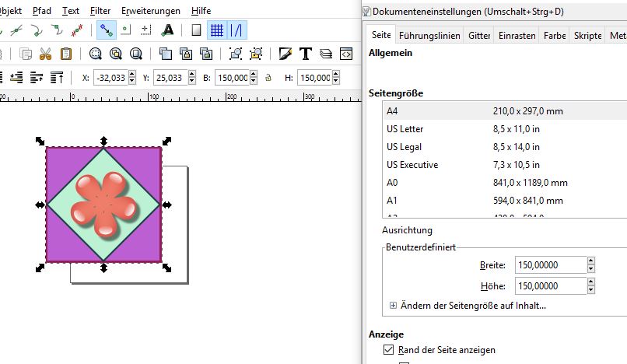Disable the active snap to guides button
The image size is (627, 364).
[x=236, y=30]
